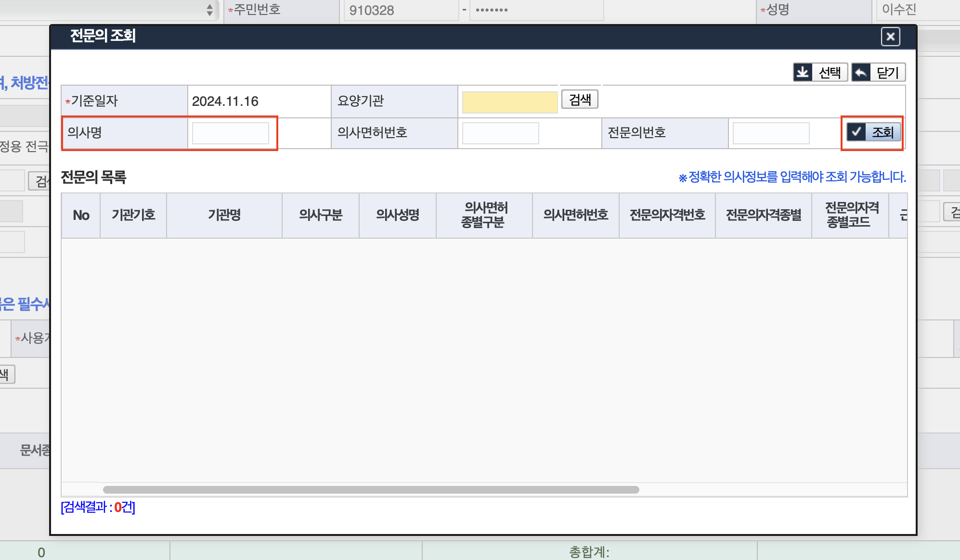Viewport: 960px width, 560px height.
Task: Click the yellow 요양기관 input field
Action: (509, 102)
